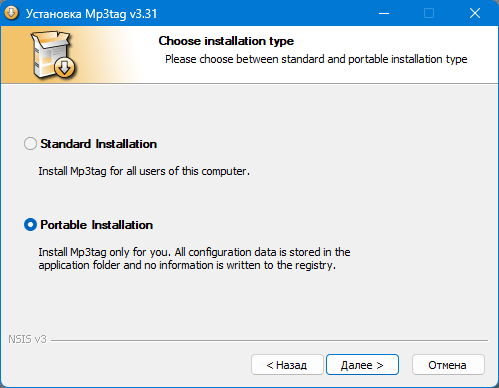Go back with the Назад button
The height and width of the screenshot is (388, 499).
[x=287, y=365]
